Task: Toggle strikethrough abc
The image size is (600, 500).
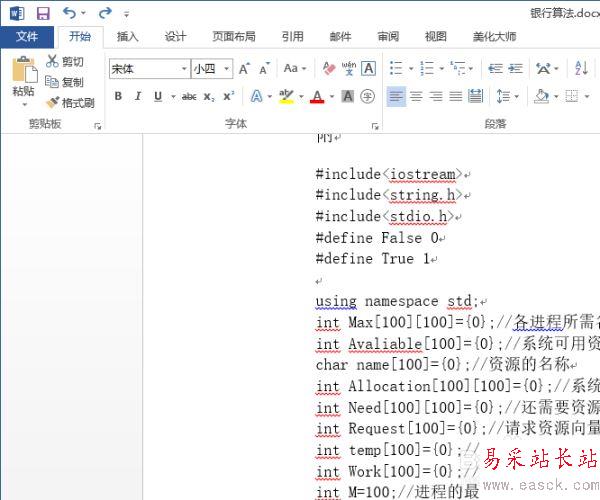Action: pyautogui.click(x=189, y=96)
